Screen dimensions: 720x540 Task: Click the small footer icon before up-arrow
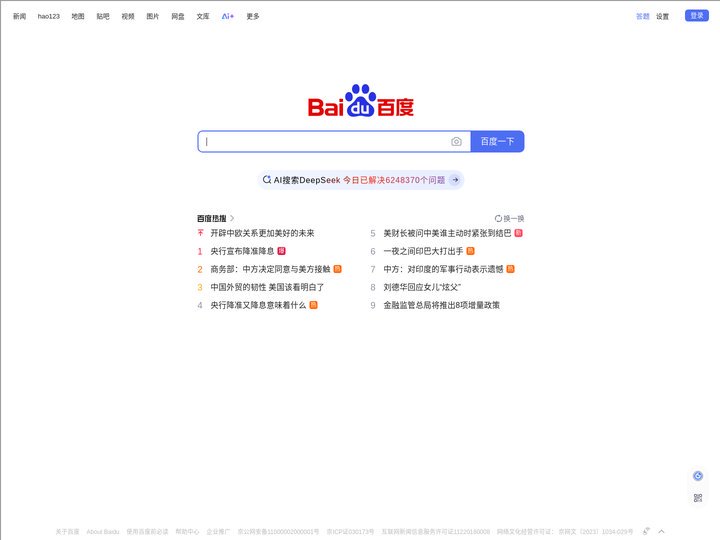(x=646, y=531)
